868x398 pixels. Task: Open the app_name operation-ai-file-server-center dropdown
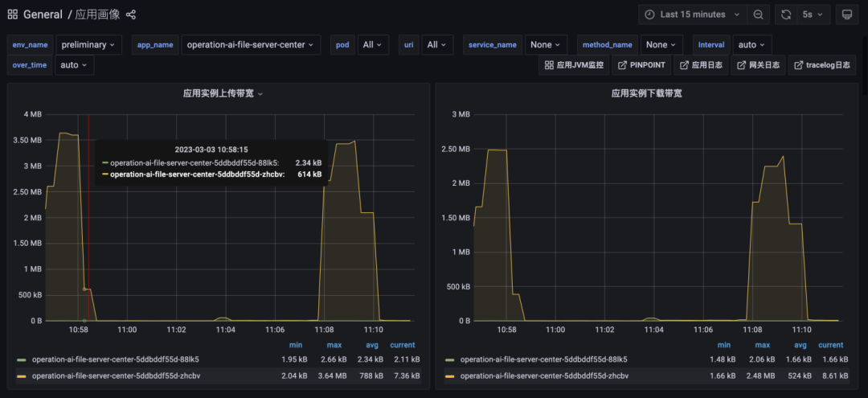pos(251,45)
